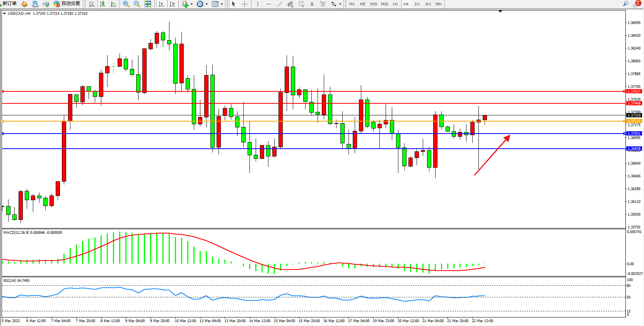Click the red 1.37637 price level label
The image size is (644, 326).
(634, 91)
